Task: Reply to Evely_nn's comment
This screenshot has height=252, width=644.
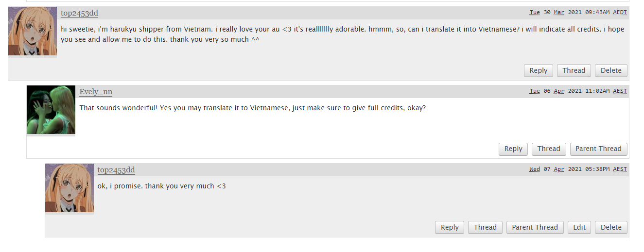Action: coord(513,149)
